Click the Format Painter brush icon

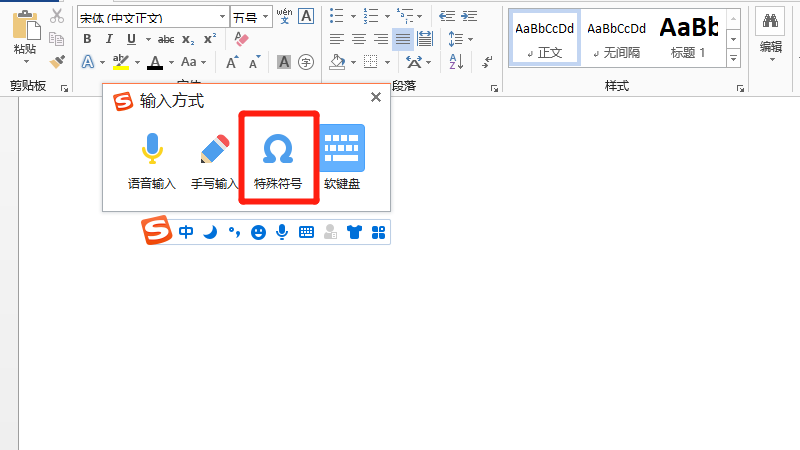point(57,62)
